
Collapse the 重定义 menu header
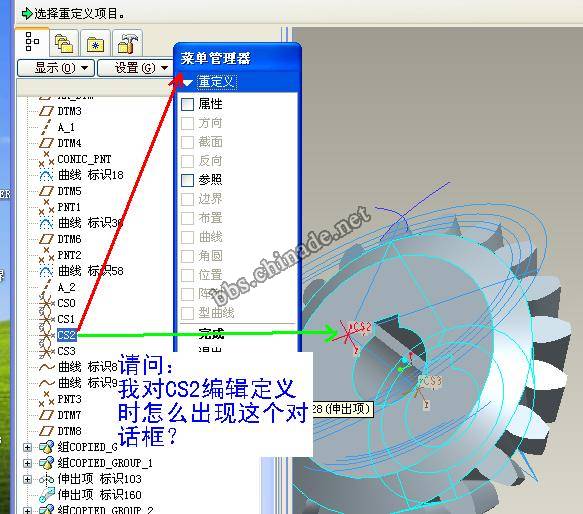(187, 82)
